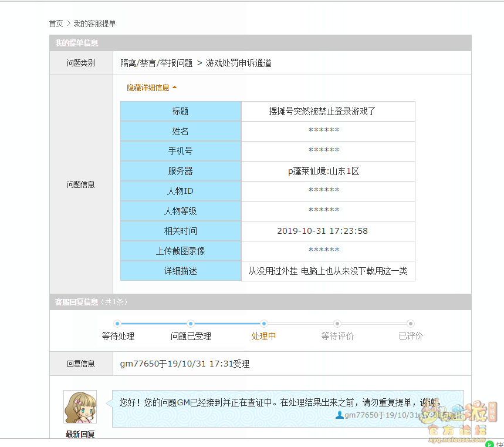Click the 等待处理 progress step dot
The width and height of the screenshot is (504, 447).
[117, 324]
